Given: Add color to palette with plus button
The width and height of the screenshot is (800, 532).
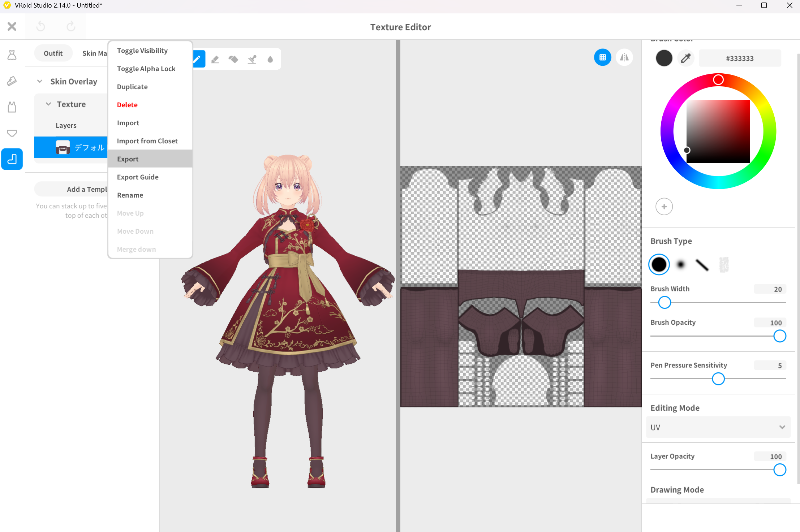Looking at the screenshot, I should [664, 207].
